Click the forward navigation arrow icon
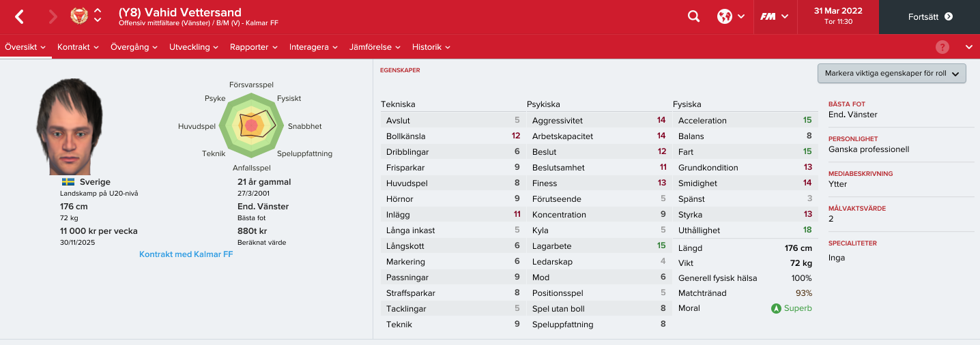The image size is (980, 345). click(x=53, y=17)
